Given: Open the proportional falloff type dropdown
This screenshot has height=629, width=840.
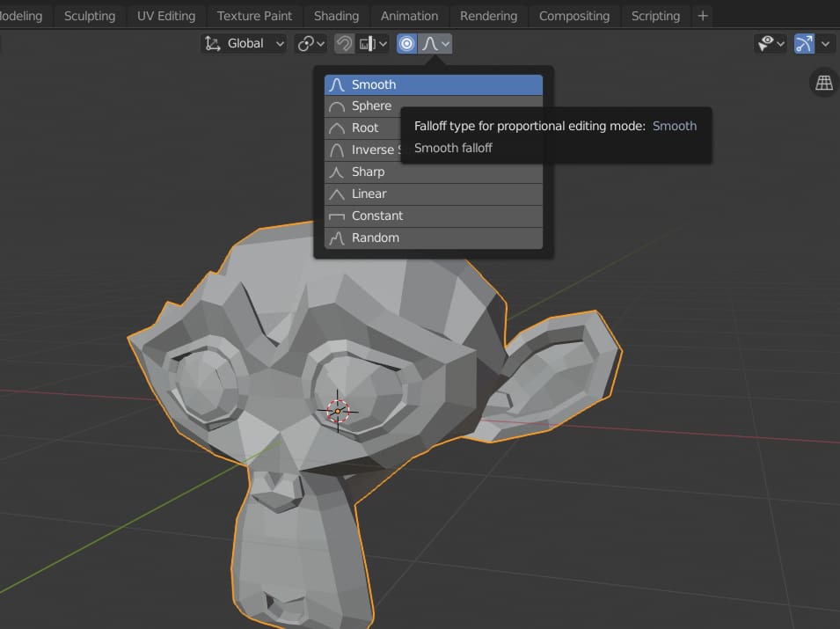Looking at the screenshot, I should 435,43.
